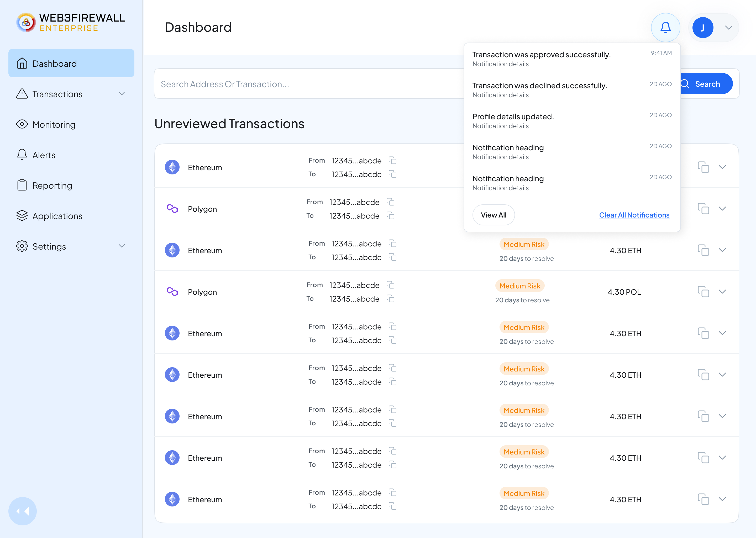756x538 pixels.
Task: Open the 'Transaction was approved successfully' notification
Action: [x=572, y=59]
